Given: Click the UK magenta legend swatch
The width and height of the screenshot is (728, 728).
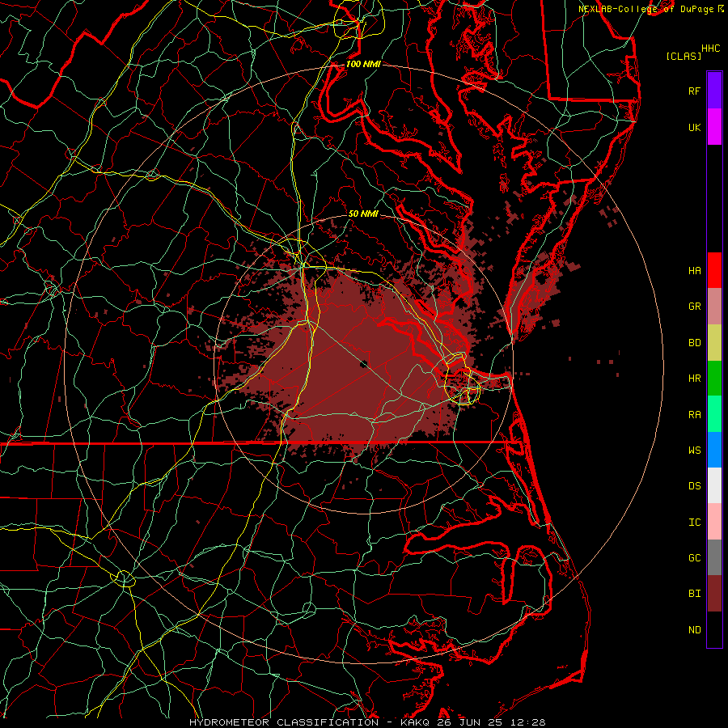Looking at the screenshot, I should (714, 127).
